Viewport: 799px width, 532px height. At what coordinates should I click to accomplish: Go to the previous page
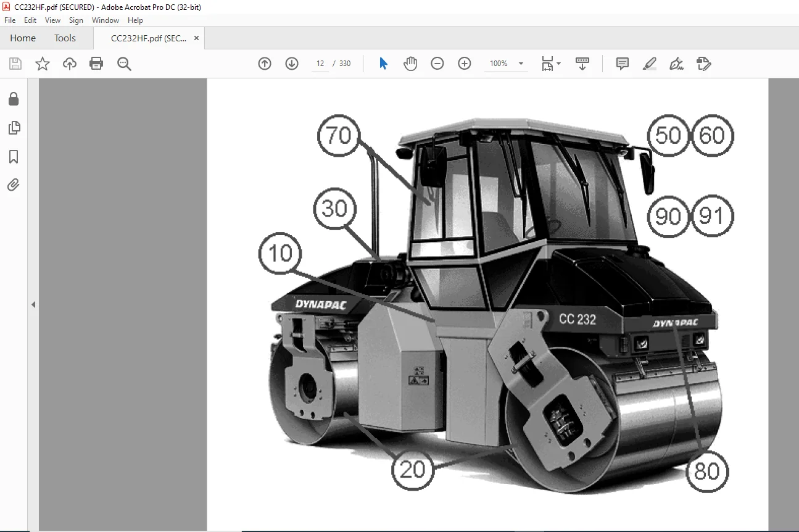(x=265, y=64)
